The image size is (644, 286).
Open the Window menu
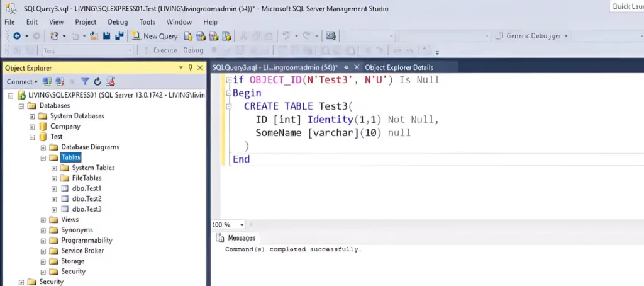tap(179, 22)
